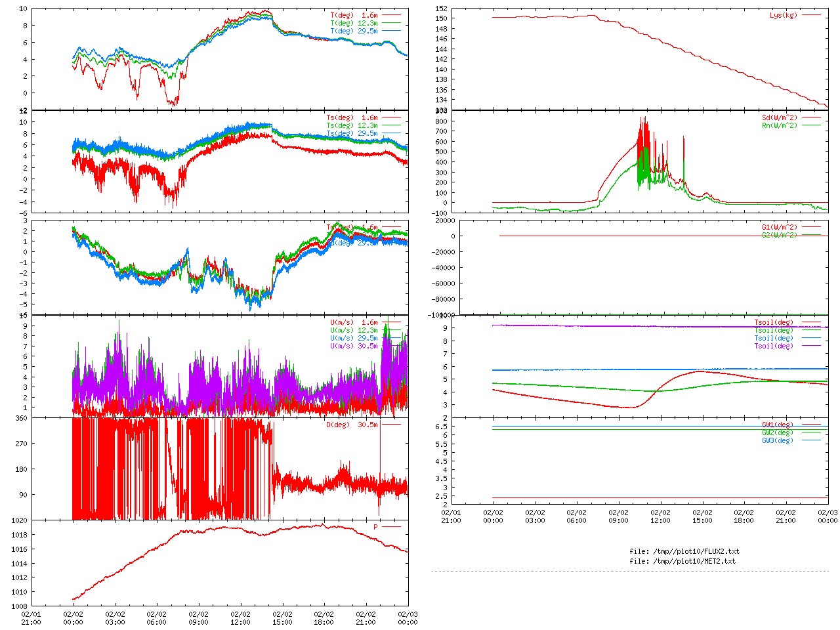Select the Ts(deg) 1.6m legend entry

352,118
